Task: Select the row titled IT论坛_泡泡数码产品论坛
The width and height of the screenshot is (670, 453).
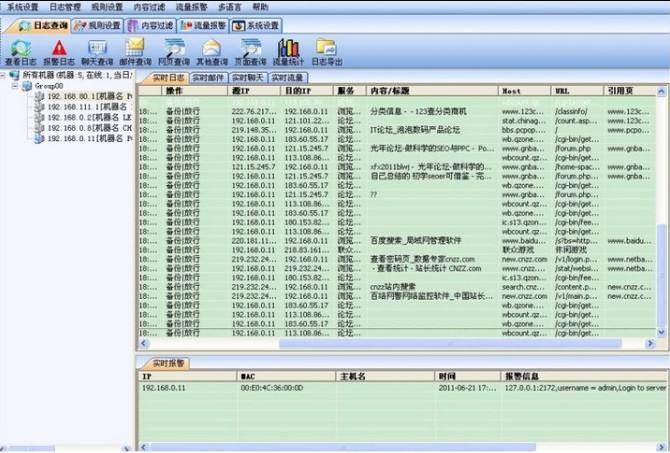Action: (397, 130)
